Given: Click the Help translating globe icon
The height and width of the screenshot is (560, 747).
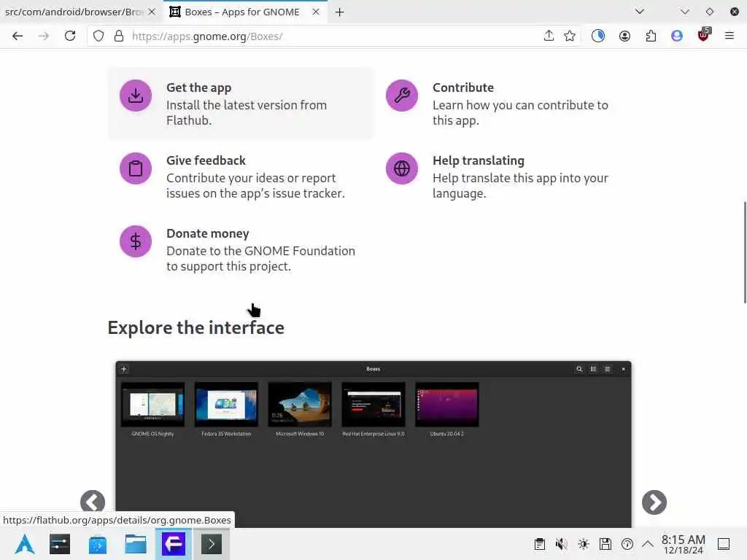Looking at the screenshot, I should tap(402, 168).
